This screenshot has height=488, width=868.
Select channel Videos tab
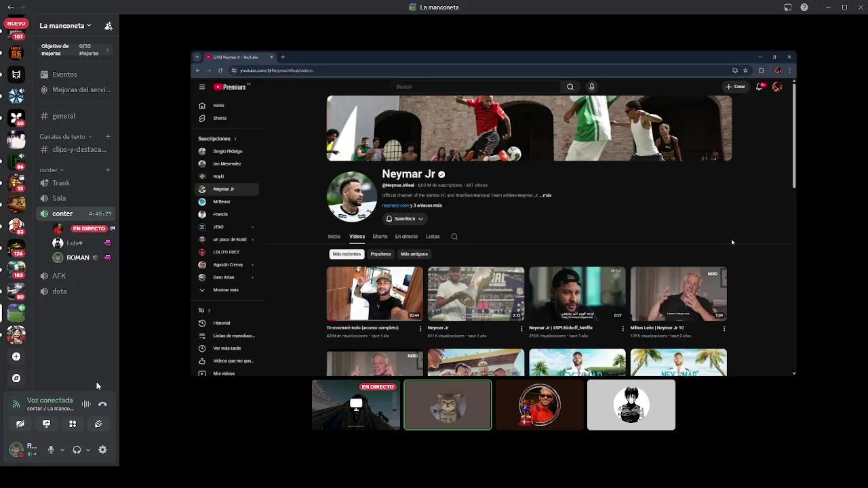coord(357,237)
